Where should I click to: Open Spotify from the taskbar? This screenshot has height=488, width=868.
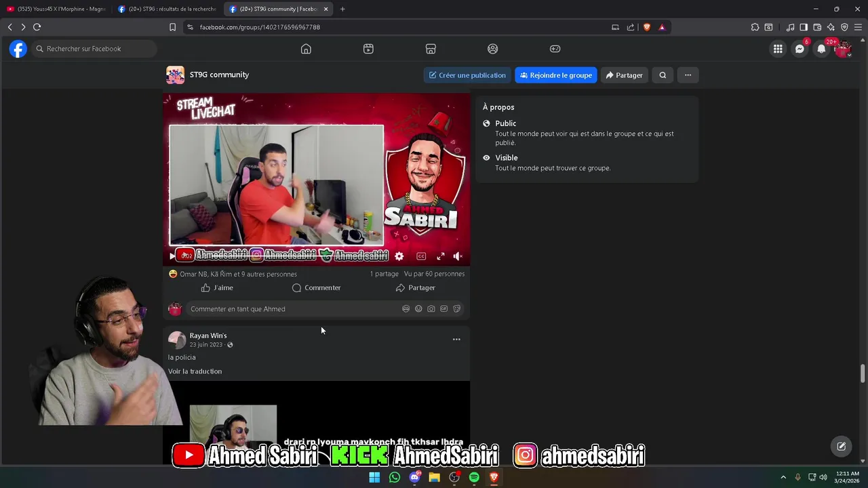click(x=474, y=477)
